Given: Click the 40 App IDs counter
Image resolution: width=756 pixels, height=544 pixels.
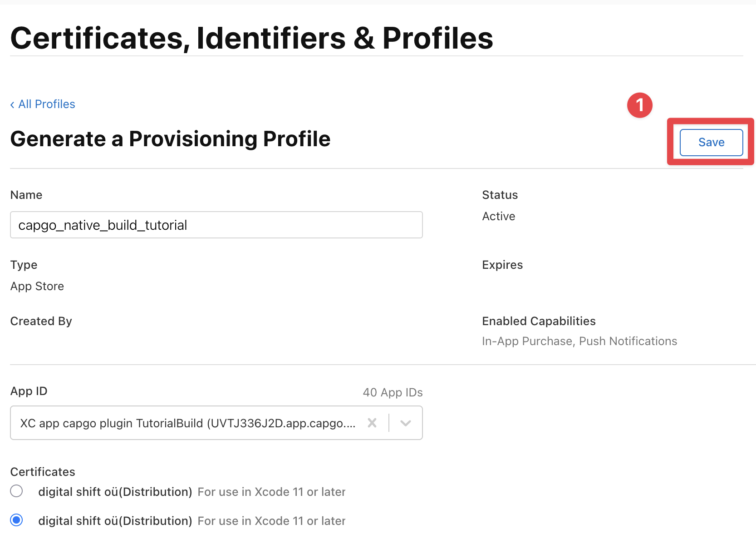Looking at the screenshot, I should click(392, 392).
